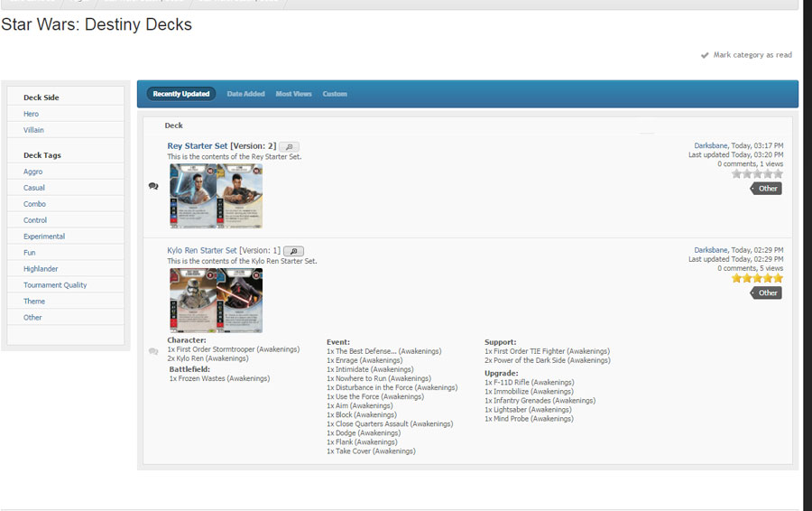
Task: Click the gold star rating of Kylo Ren deck
Action: (x=757, y=278)
